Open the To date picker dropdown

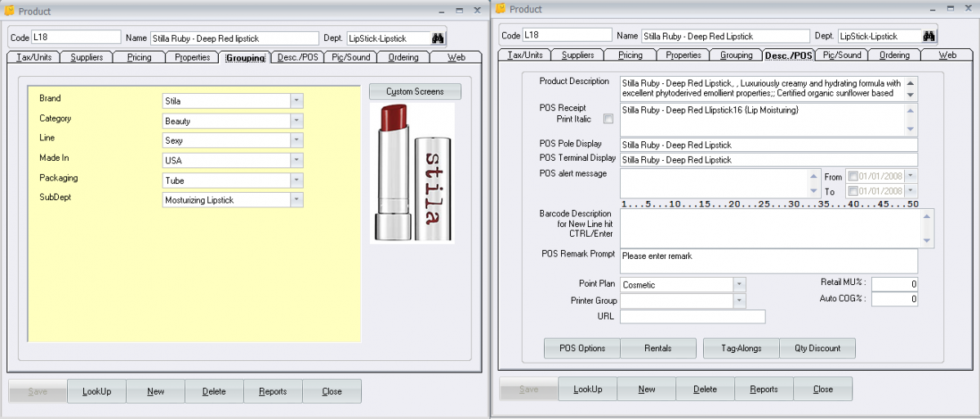point(911,191)
